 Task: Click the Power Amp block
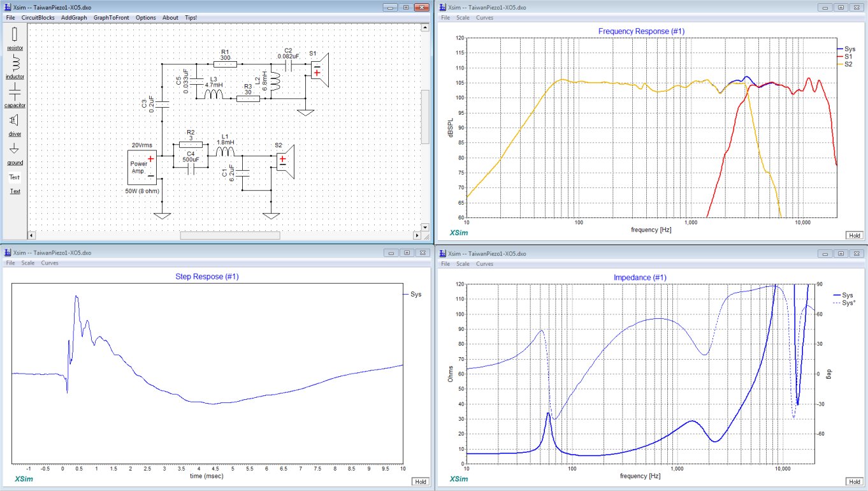click(x=143, y=167)
